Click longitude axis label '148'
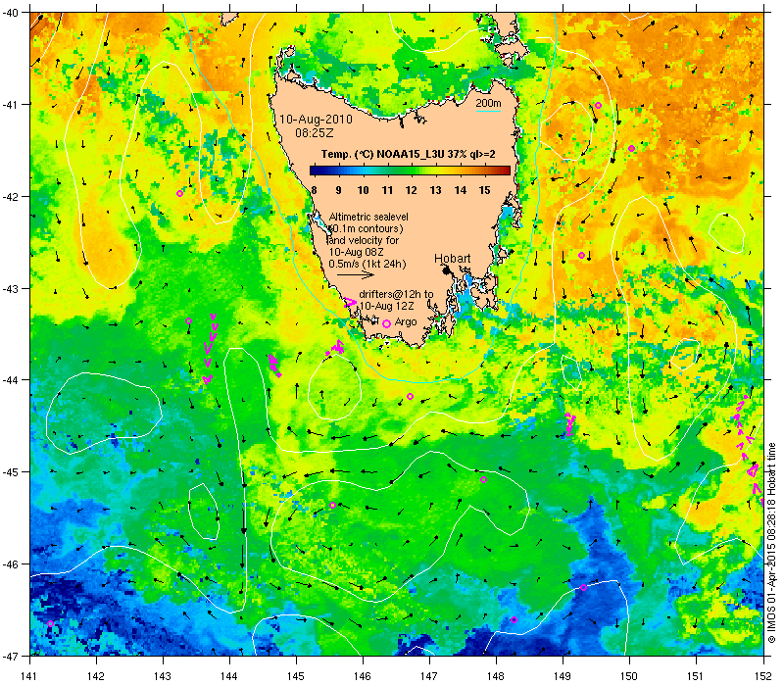 pyautogui.click(x=496, y=676)
